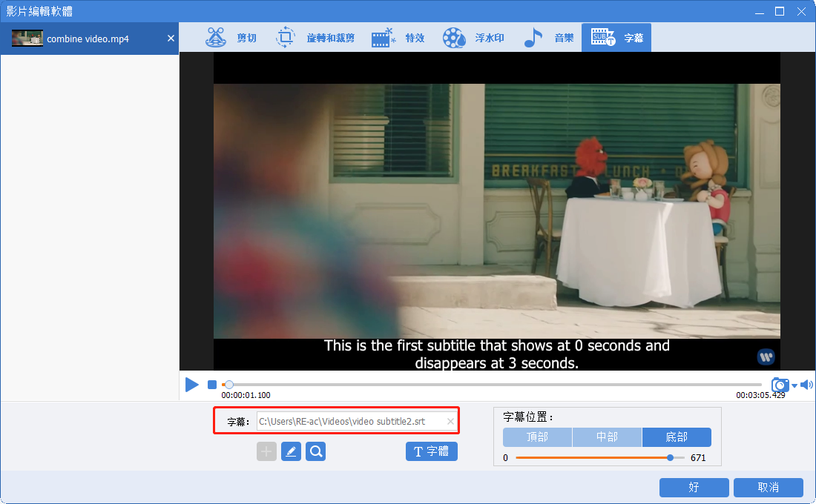Click the current time 00:00:01.100

coord(246,395)
